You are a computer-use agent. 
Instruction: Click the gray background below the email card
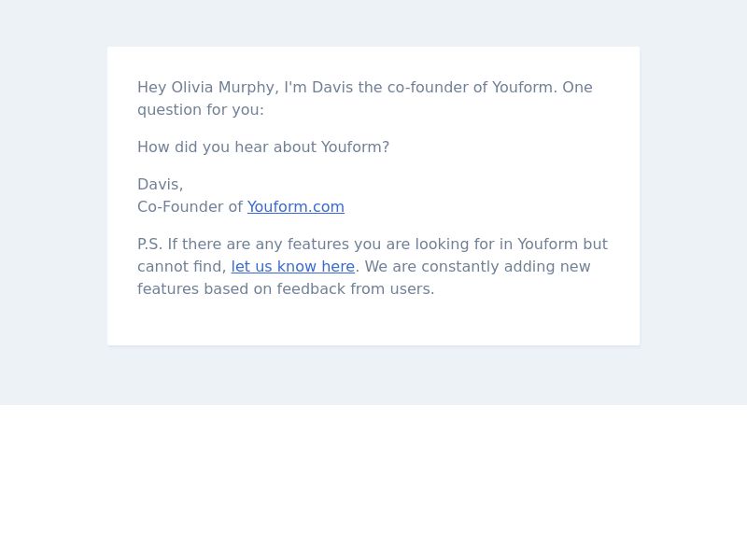pos(373,375)
